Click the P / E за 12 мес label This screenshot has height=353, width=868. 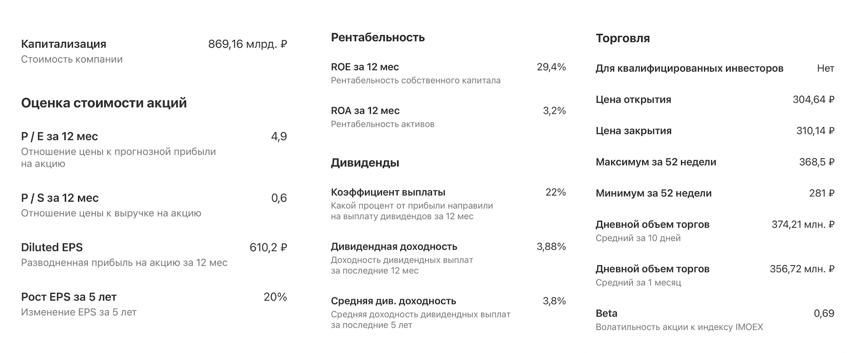click(59, 136)
